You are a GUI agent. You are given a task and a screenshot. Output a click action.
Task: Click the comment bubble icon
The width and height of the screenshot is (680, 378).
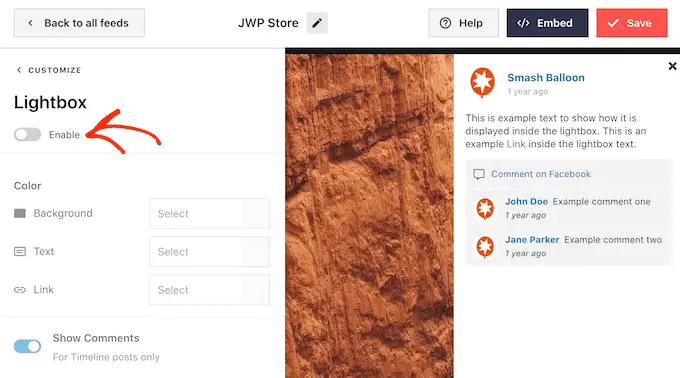pos(479,174)
